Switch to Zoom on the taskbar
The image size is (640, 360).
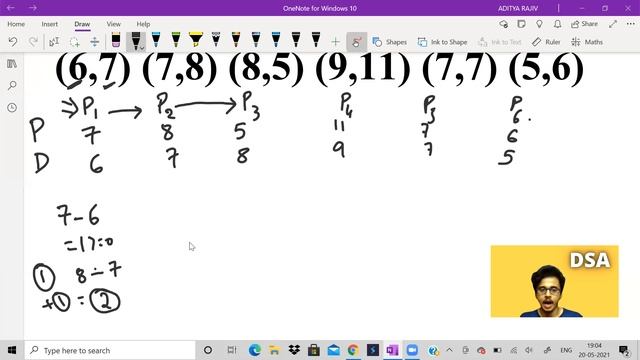412,350
